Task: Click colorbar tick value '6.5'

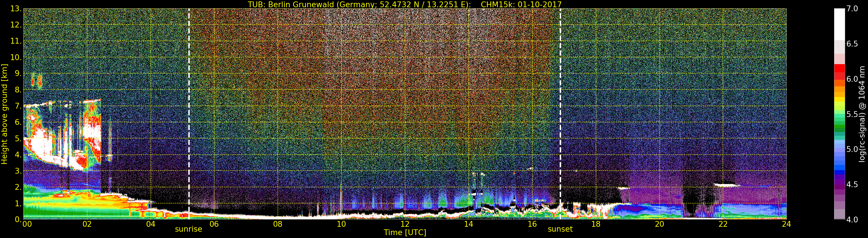Action: click(852, 44)
